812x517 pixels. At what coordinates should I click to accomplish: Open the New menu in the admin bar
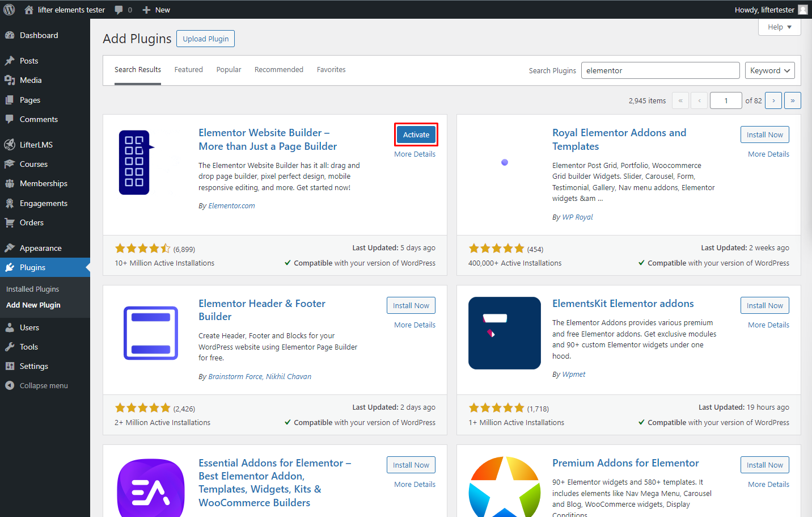tap(156, 9)
